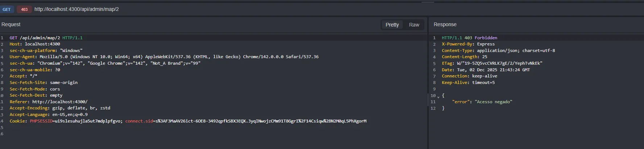Click the Host header value localhost:4300
This screenshot has height=149, width=644.
coord(42,44)
